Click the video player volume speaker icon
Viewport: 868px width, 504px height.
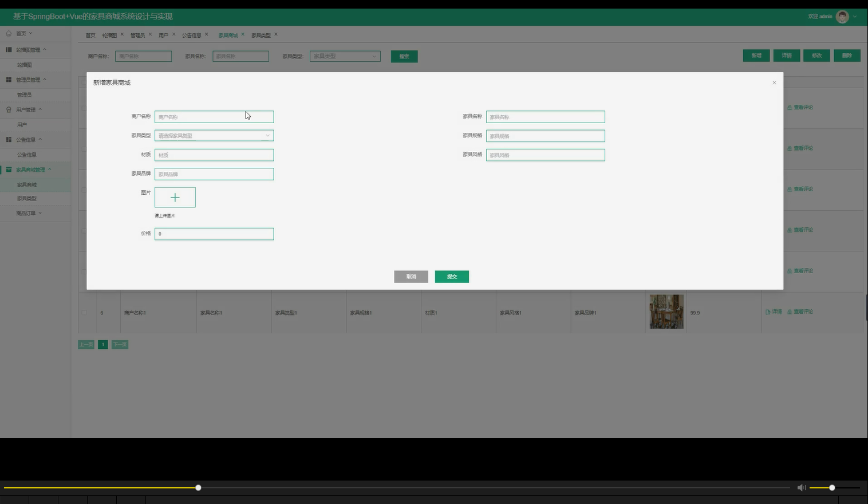(801, 487)
